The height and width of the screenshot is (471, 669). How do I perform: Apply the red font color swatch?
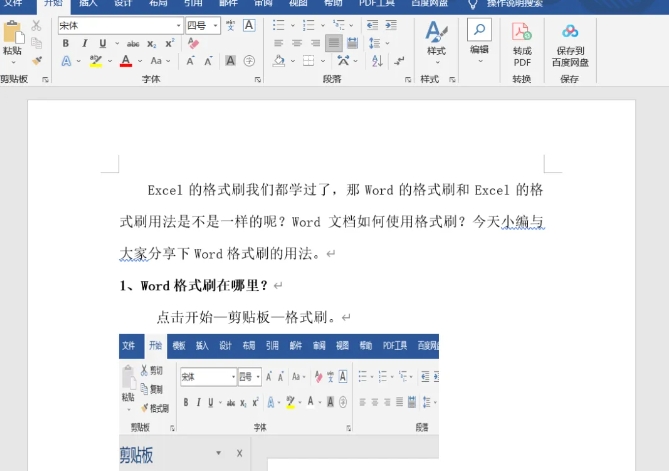tap(125, 61)
